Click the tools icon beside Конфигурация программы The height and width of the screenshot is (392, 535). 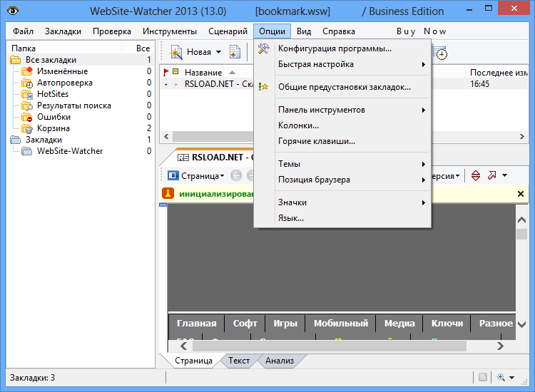click(264, 48)
